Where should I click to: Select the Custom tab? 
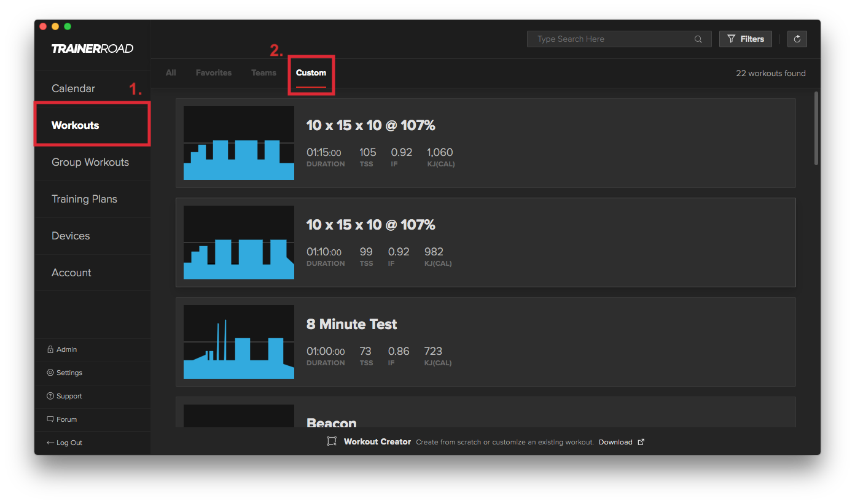pos(311,72)
